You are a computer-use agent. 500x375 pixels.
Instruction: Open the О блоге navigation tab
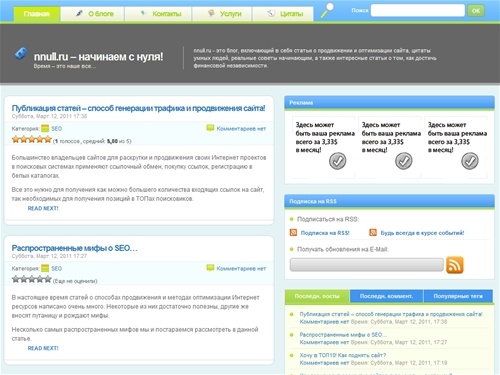(92, 14)
